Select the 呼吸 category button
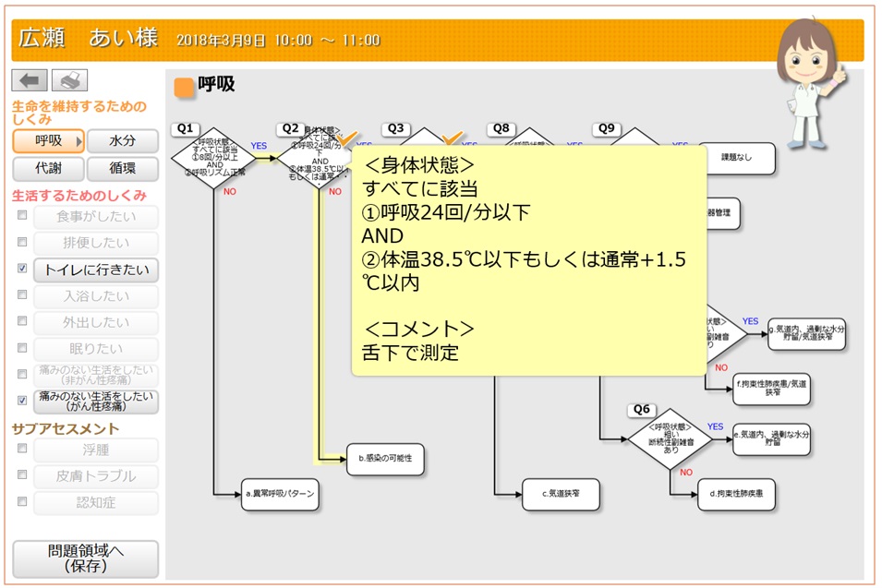882x588 pixels. click(x=48, y=141)
